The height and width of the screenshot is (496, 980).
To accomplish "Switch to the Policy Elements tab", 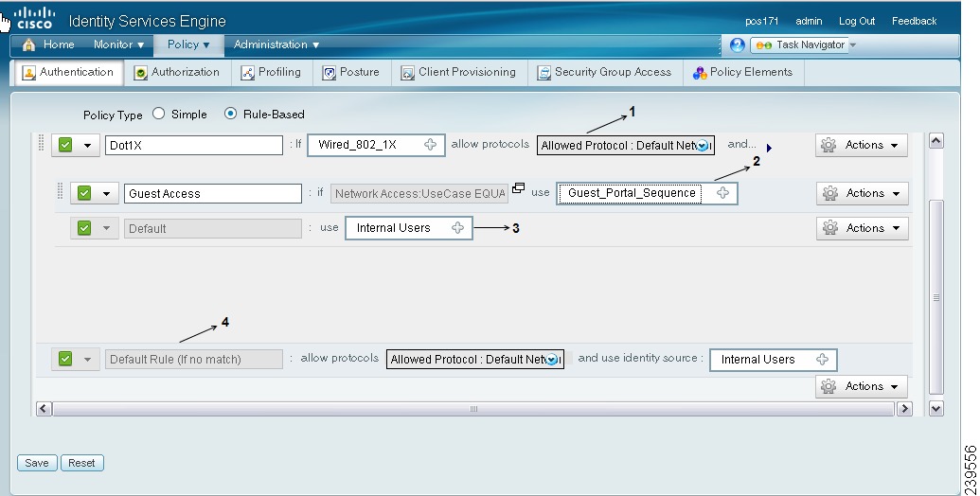I will (x=743, y=73).
